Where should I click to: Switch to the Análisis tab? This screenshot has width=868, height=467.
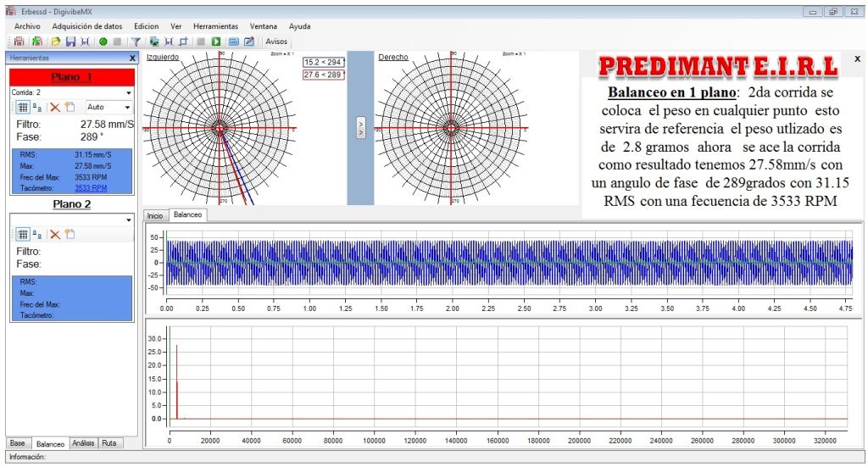click(x=83, y=443)
